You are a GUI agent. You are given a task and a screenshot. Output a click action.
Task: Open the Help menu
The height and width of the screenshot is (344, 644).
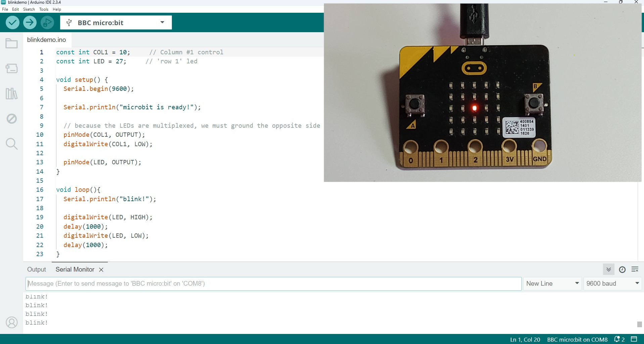click(57, 9)
